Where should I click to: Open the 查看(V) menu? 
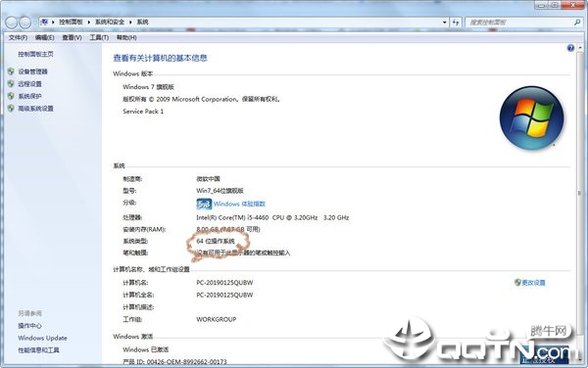click(x=72, y=37)
